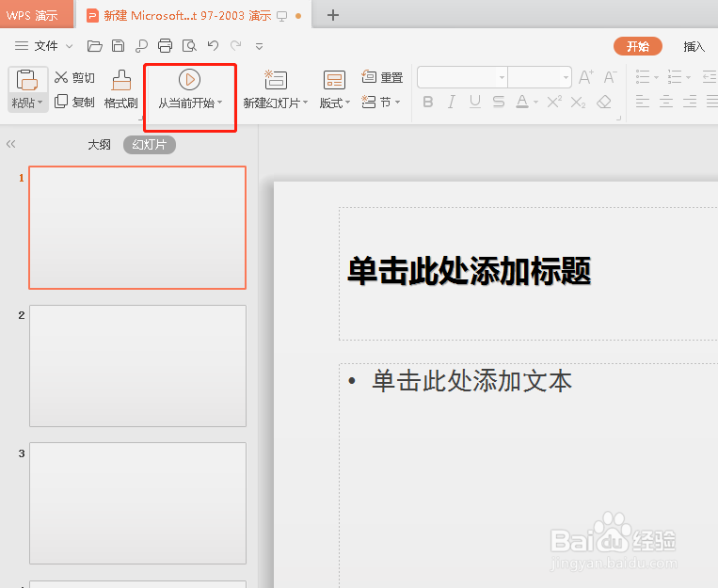Open the font size combo box arrow

566,77
